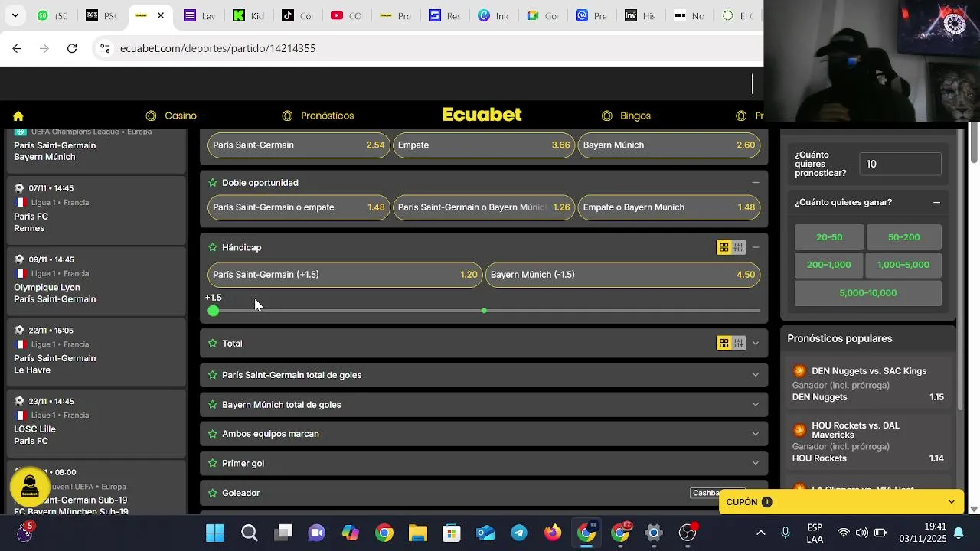980x551 pixels.
Task: Collapse the Hándicap section
Action: point(756,247)
